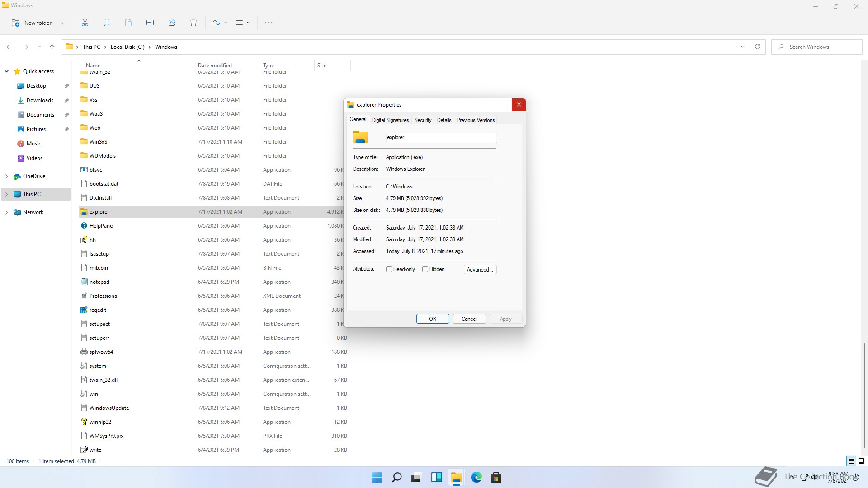This screenshot has width=868, height=488.
Task: Open the Sort options dropdown
Action: coord(220,23)
